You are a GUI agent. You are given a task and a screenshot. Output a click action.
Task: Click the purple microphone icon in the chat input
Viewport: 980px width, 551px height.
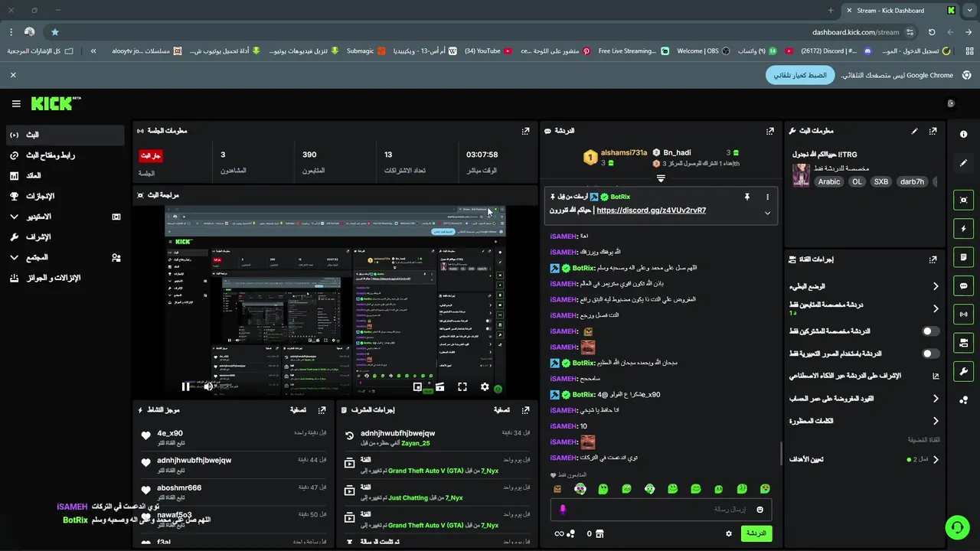click(563, 510)
